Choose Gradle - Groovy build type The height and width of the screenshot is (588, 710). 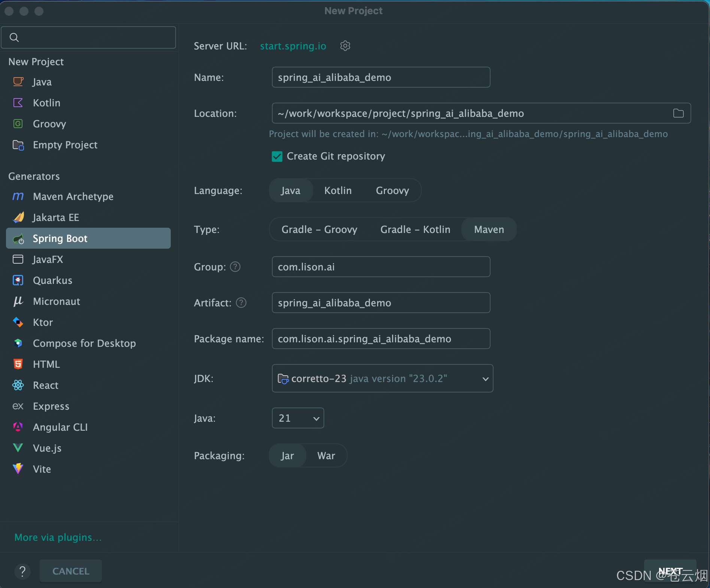tap(319, 230)
